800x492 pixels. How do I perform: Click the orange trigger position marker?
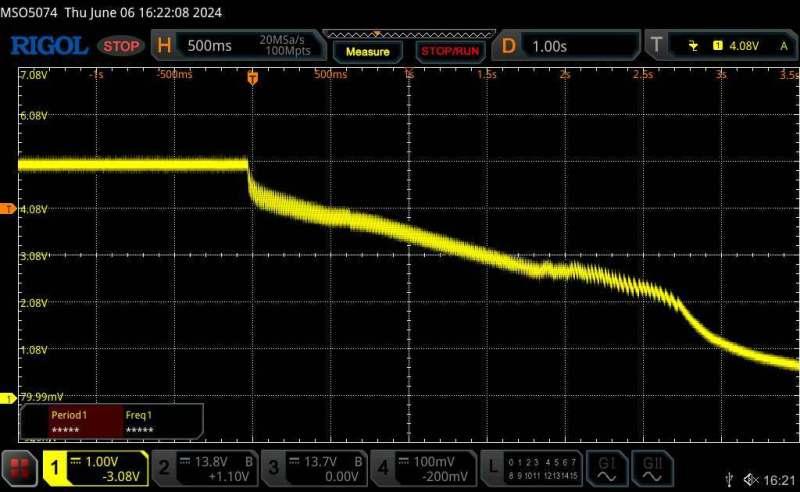click(x=252, y=77)
